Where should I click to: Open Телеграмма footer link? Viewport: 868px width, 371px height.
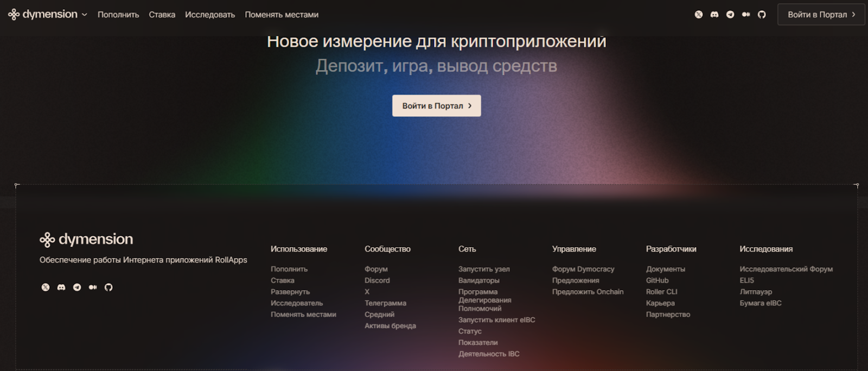pos(385,303)
